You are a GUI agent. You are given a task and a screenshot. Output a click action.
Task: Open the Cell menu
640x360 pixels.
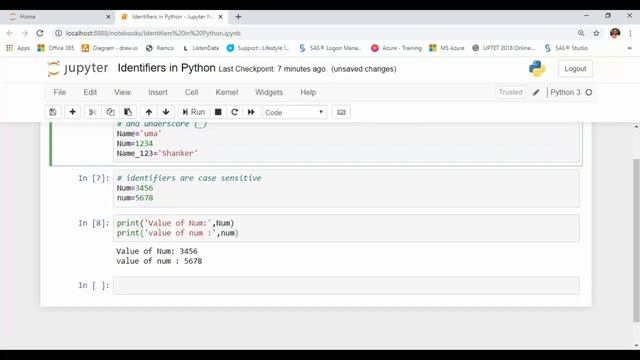point(191,92)
